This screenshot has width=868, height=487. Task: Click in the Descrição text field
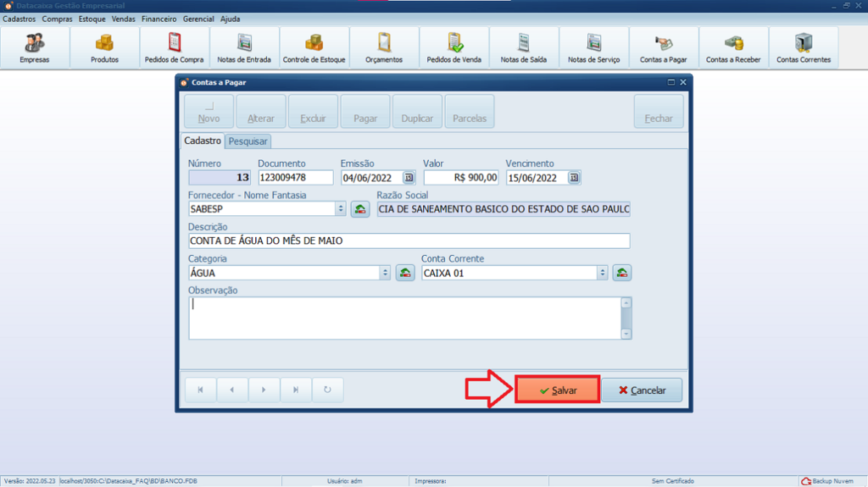coord(408,241)
